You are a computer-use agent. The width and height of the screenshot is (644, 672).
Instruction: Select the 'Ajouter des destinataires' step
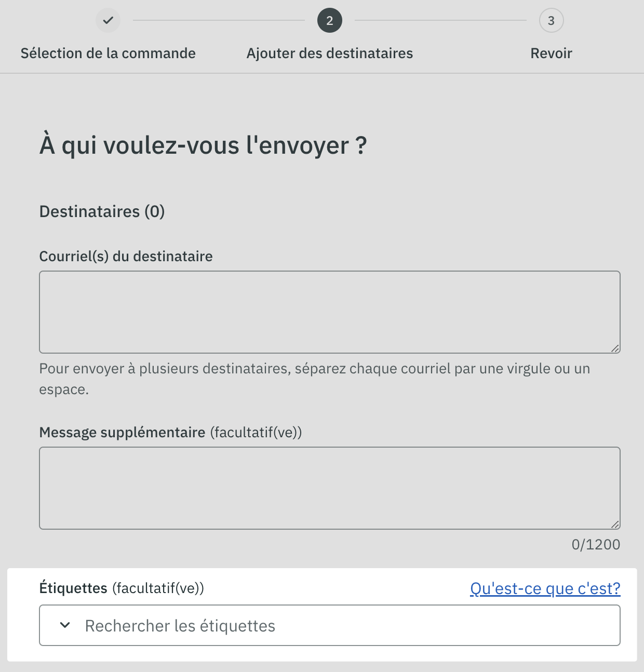(329, 53)
